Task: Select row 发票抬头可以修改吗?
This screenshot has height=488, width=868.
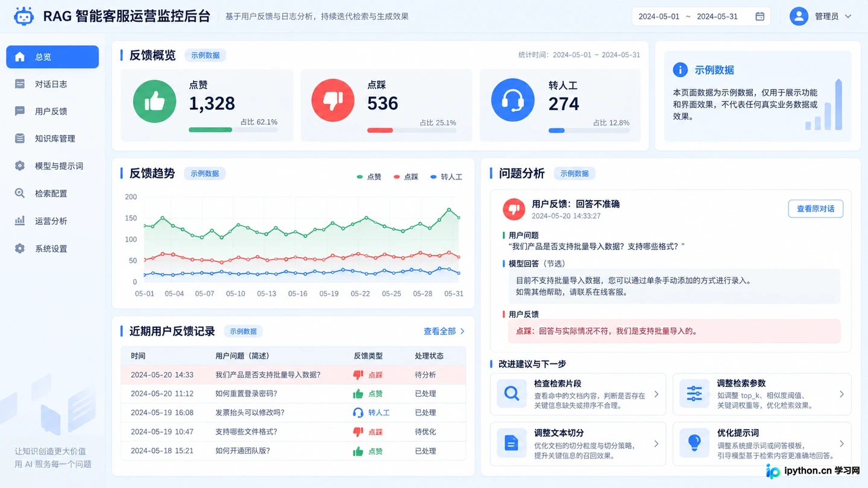Action: (x=294, y=413)
